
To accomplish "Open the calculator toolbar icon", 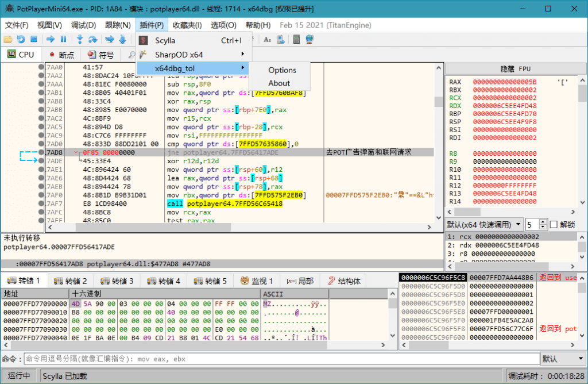I will pos(297,39).
